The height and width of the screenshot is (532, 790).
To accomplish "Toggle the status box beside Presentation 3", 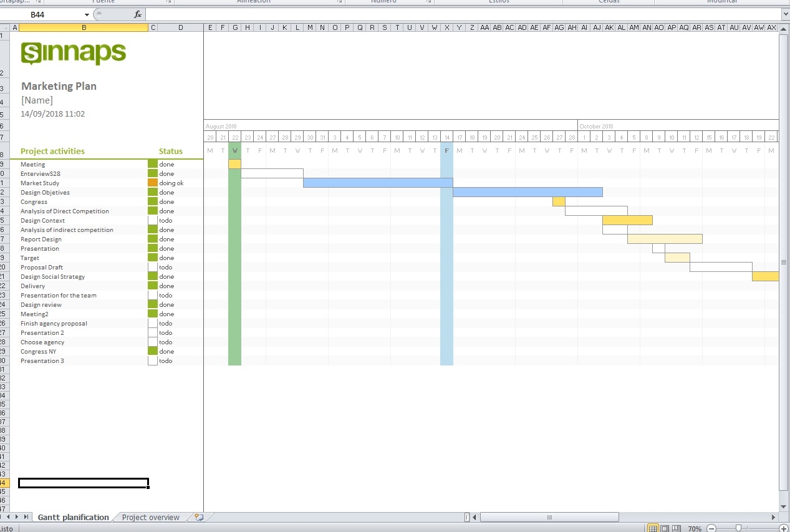I will point(152,360).
